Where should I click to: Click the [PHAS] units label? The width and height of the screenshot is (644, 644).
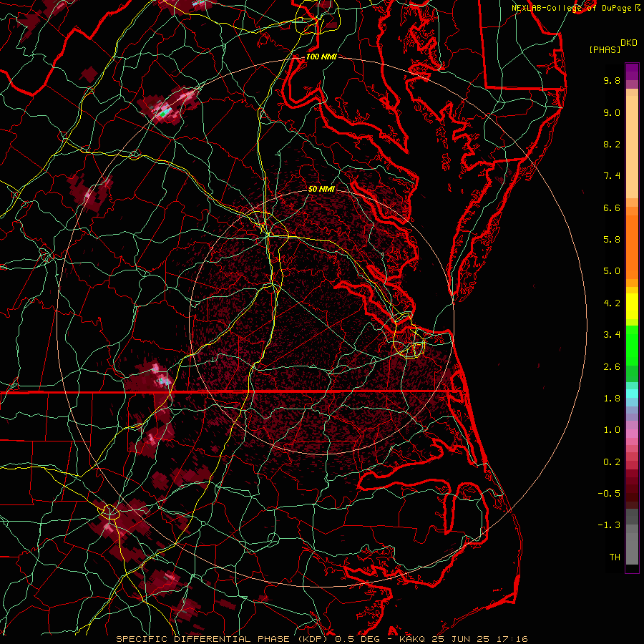605,50
